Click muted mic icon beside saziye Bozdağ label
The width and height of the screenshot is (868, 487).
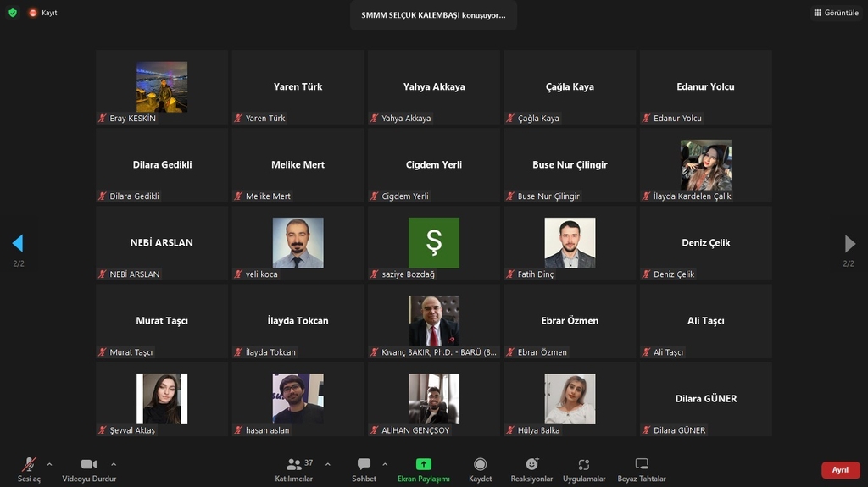click(x=375, y=274)
